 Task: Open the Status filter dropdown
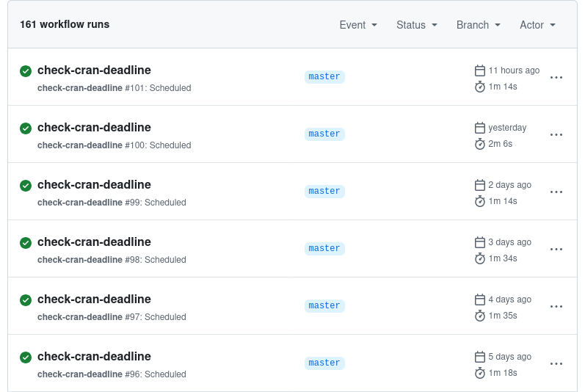click(x=416, y=25)
